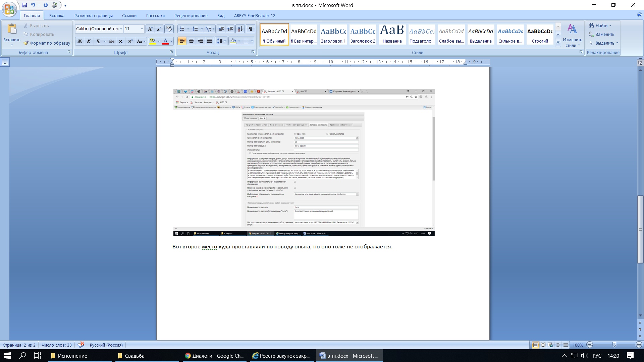644x362 pixels.
Task: Copy selection with Копировать
Action: 39,34
